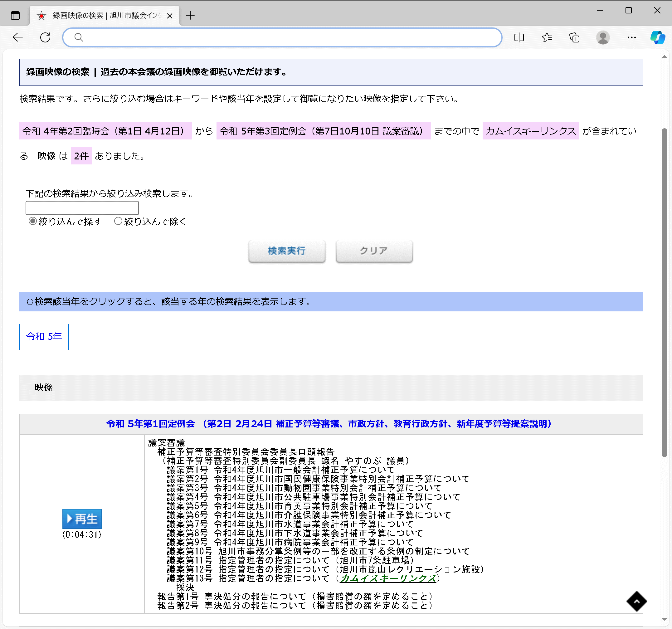Open the settings and more menu

coord(631,37)
